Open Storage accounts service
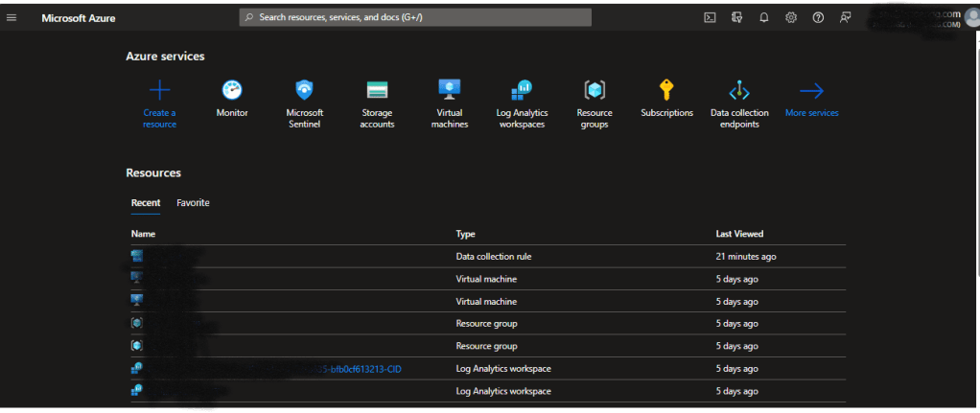Screen dimensions: 980x413 click(377, 91)
